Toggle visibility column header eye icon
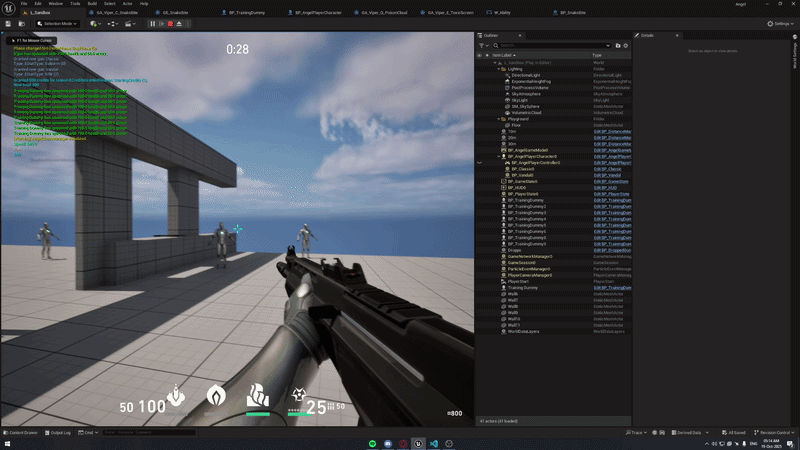The height and width of the screenshot is (450, 800). 479,55
